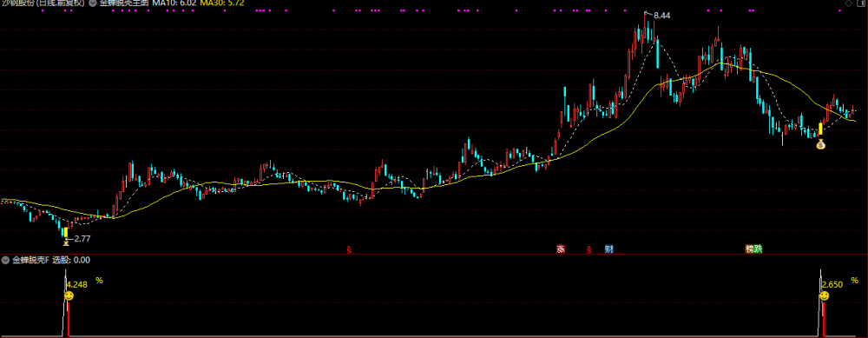Click the 选股: 0.00 value

coord(71,260)
